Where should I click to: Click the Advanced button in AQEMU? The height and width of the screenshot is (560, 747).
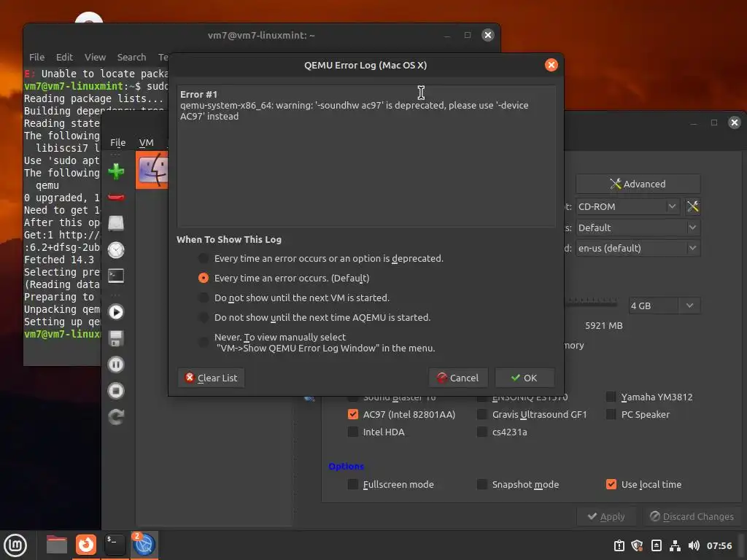pos(638,184)
